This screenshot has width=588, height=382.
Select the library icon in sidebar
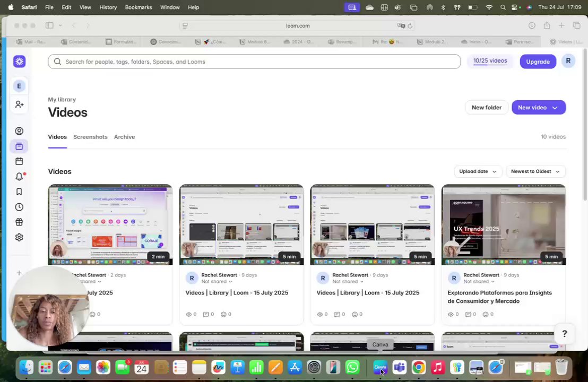19,146
